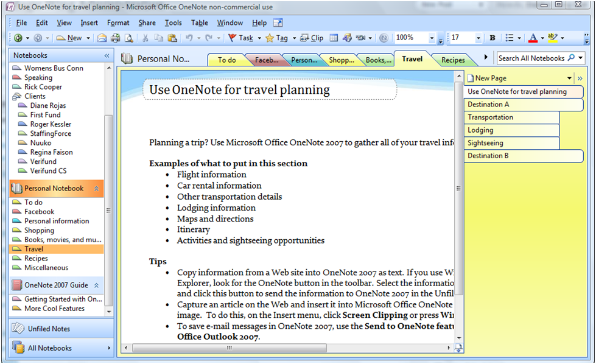The height and width of the screenshot is (364, 596).
Task: Click the Research books icon in toolbar
Action: click(346, 38)
